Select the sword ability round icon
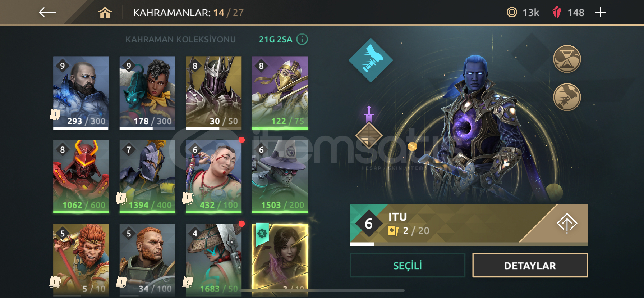The image size is (644, 298). (567, 97)
